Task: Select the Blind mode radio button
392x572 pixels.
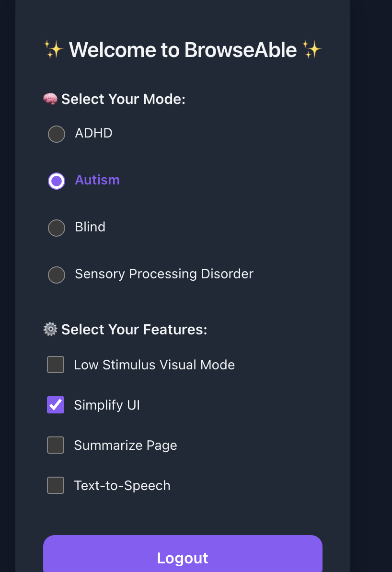Action: coord(57,228)
